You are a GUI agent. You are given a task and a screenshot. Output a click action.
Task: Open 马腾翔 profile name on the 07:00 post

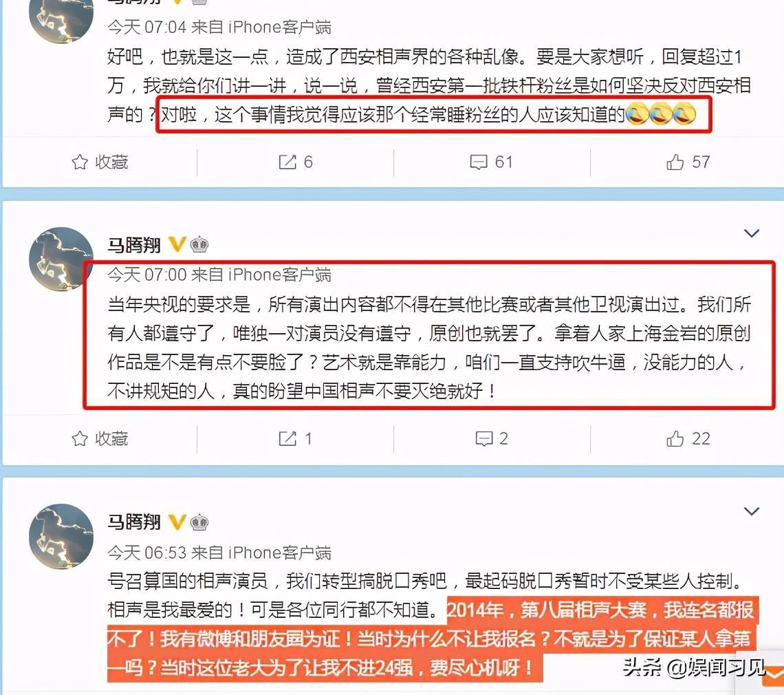(134, 245)
